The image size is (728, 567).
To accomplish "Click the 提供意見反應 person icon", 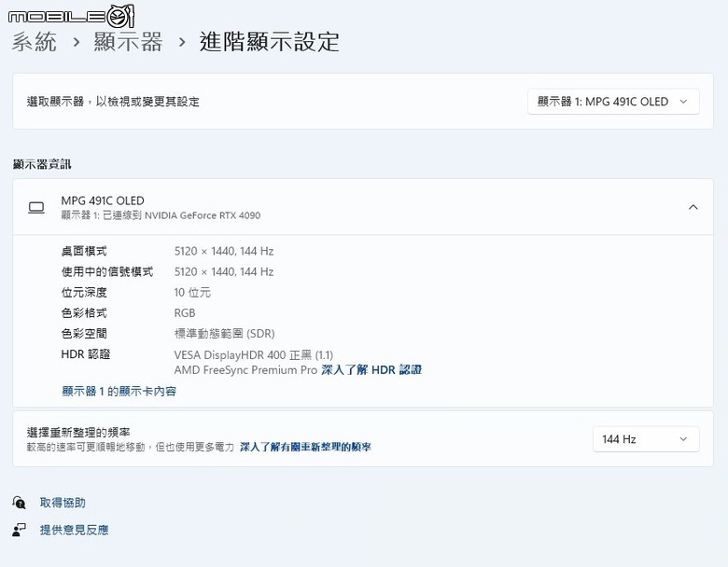I will click(x=19, y=530).
